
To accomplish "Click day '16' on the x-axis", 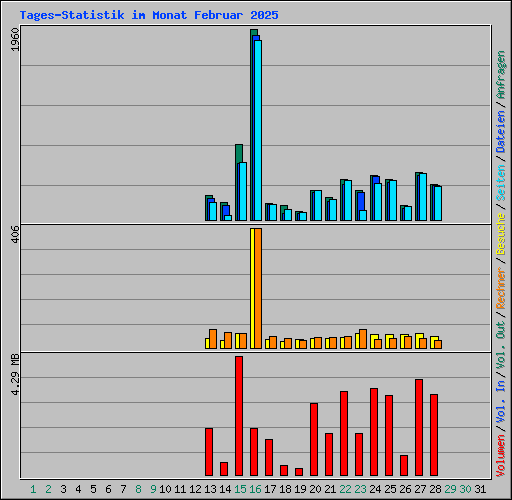I will pyautogui.click(x=255, y=489).
